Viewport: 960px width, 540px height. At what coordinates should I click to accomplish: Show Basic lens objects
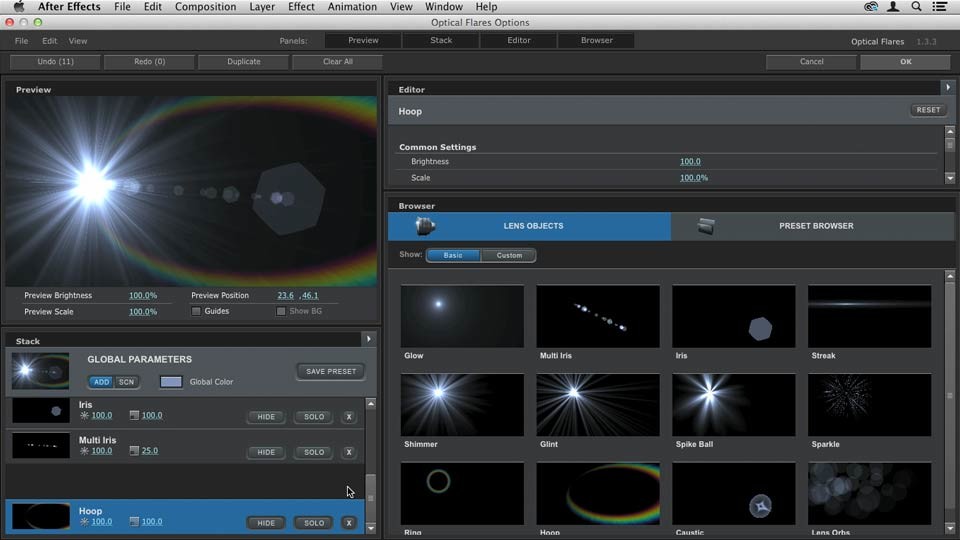tap(453, 255)
